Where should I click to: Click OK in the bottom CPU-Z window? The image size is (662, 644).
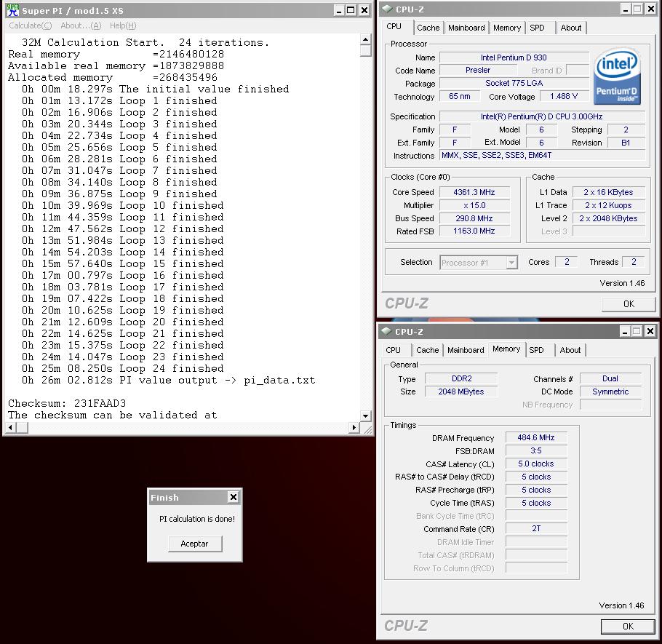(x=628, y=627)
